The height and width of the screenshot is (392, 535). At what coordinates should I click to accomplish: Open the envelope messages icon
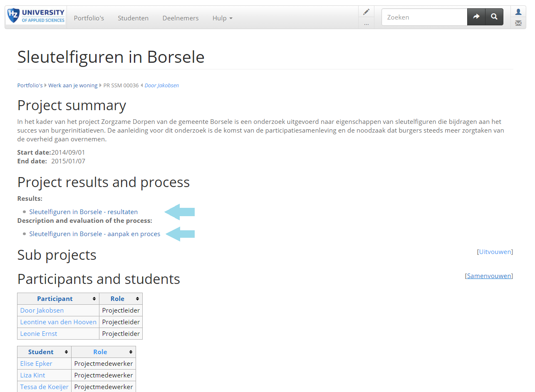tap(518, 23)
